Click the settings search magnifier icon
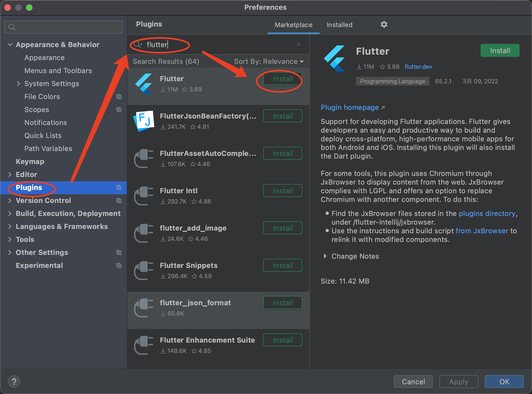 click(x=12, y=27)
